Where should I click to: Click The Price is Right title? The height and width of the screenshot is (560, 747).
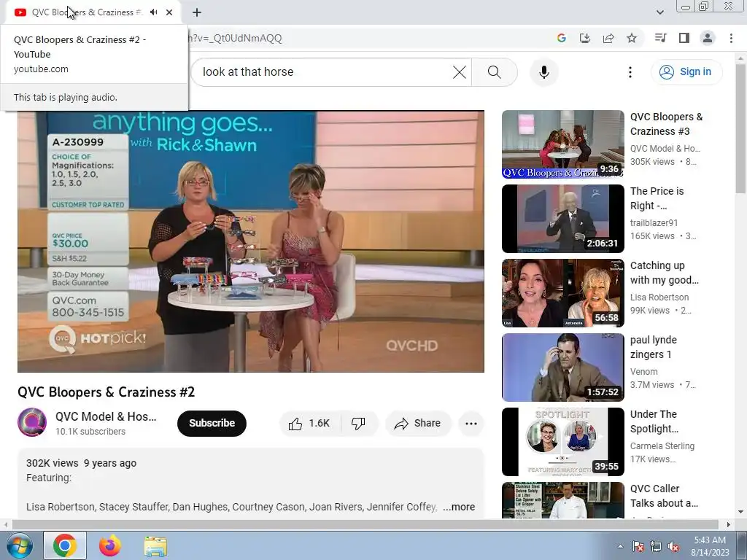(x=657, y=198)
